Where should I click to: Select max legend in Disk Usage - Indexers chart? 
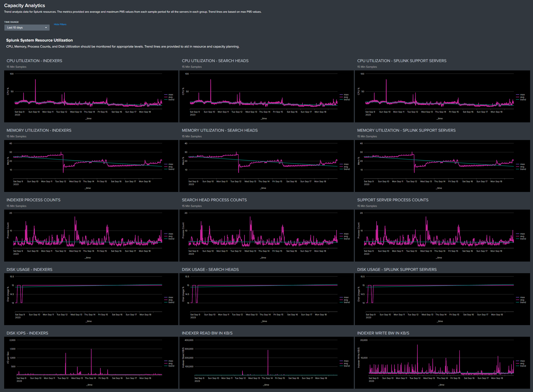[x=169, y=297]
